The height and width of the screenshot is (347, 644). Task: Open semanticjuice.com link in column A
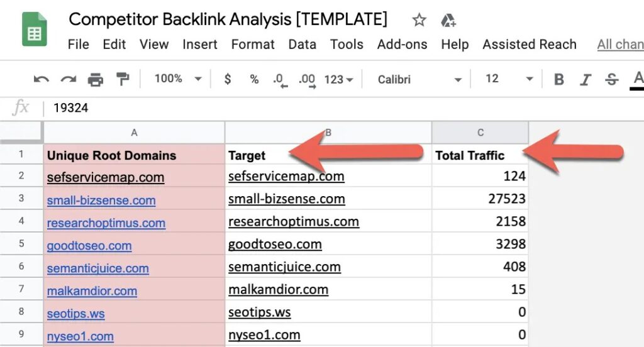[97, 268]
